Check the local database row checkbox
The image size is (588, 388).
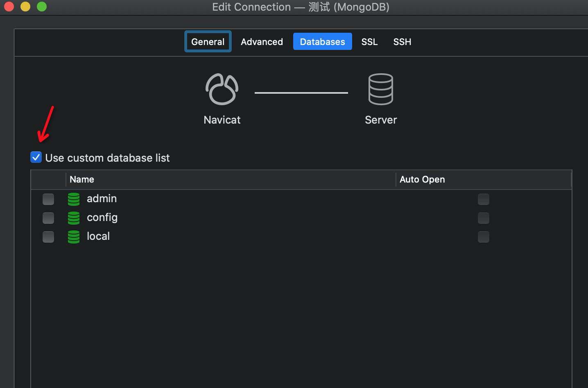click(48, 237)
